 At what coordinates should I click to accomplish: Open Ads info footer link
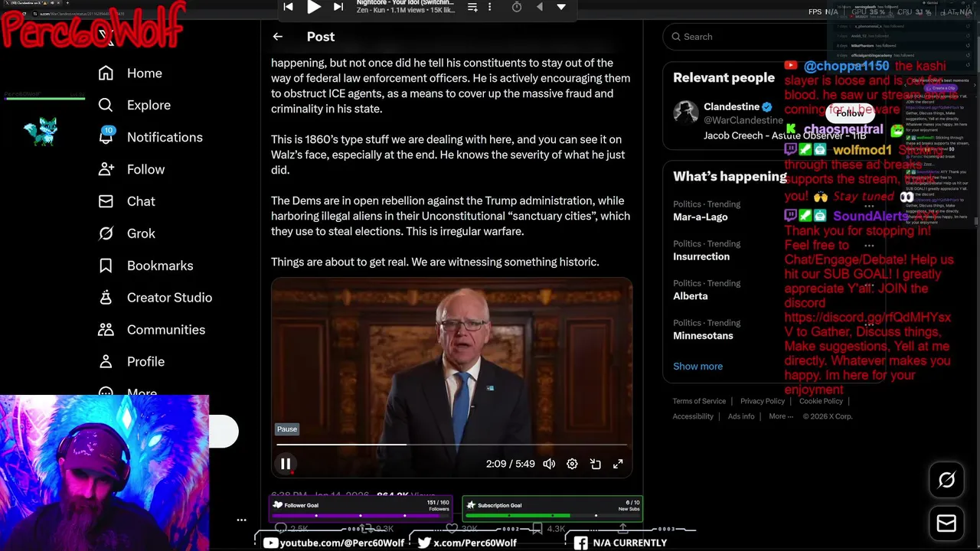pos(741,416)
